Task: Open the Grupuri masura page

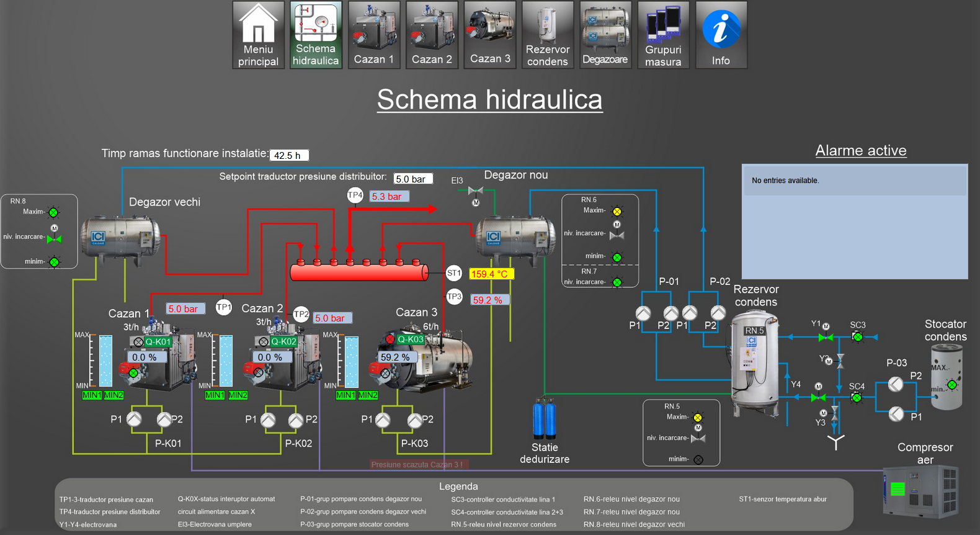Action: (663, 35)
